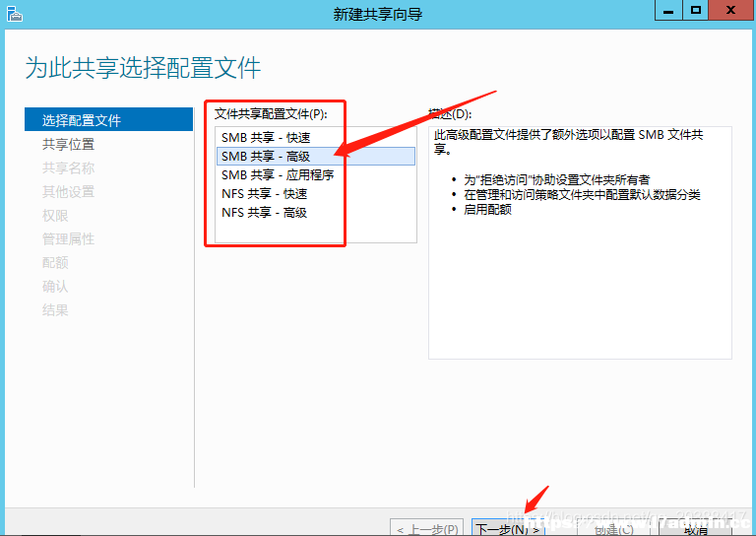Click the 结果 step in sidebar

pos(55,310)
